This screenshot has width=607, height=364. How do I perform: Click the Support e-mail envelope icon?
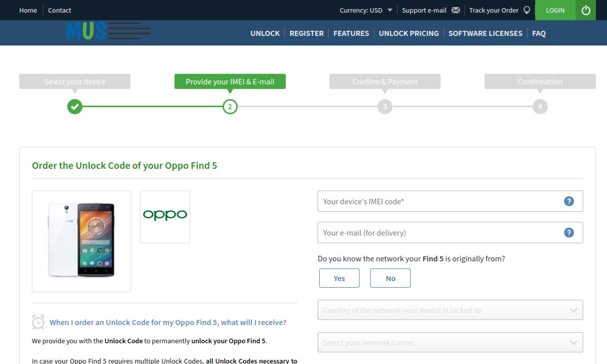tap(456, 10)
